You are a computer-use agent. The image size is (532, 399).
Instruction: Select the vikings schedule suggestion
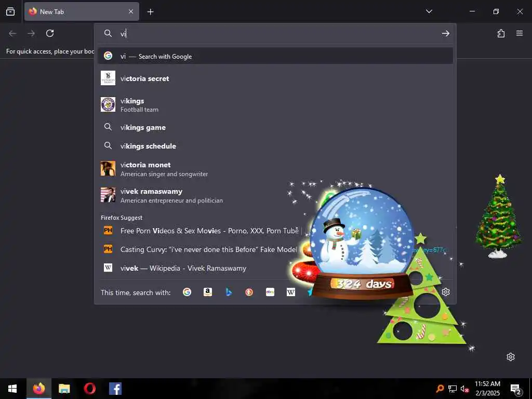(x=275, y=146)
